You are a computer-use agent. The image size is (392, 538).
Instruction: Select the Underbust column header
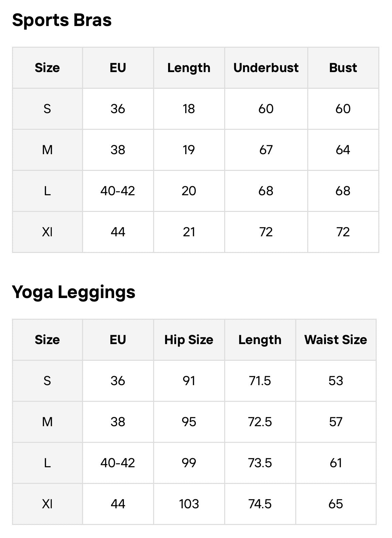(266, 68)
